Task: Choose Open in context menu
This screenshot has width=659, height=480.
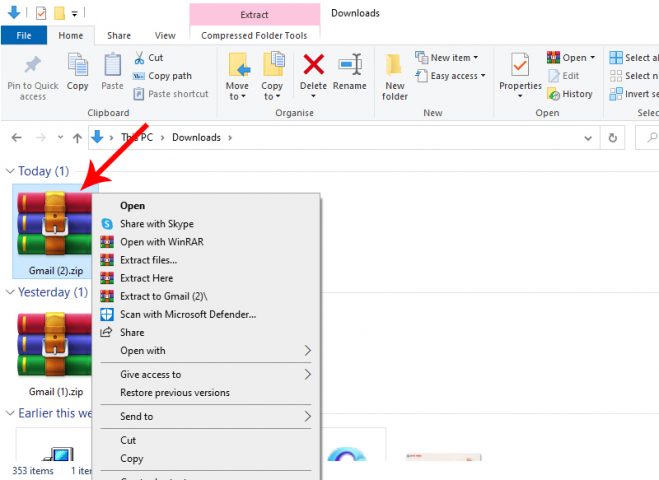Action: click(x=206, y=206)
